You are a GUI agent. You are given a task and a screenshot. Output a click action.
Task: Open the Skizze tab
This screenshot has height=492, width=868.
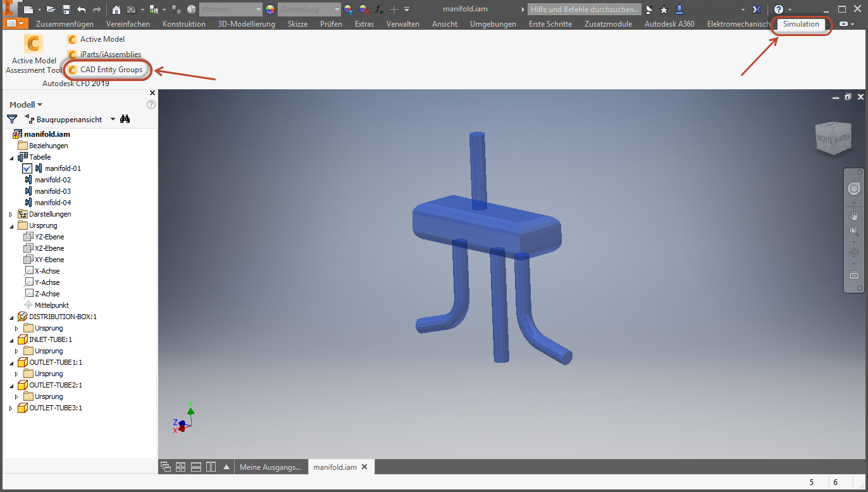coord(297,24)
